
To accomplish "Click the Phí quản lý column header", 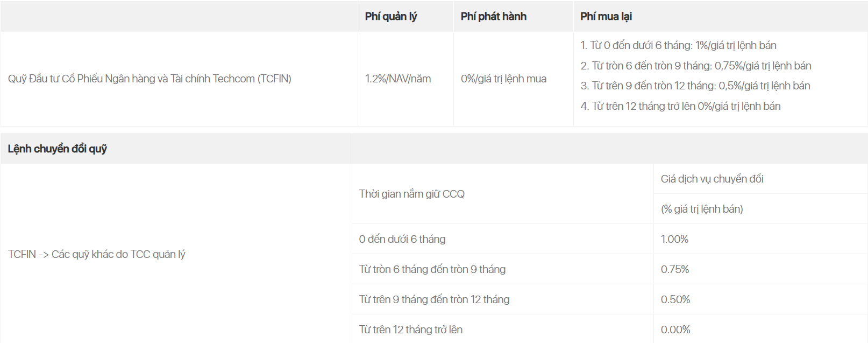I will click(x=391, y=17).
